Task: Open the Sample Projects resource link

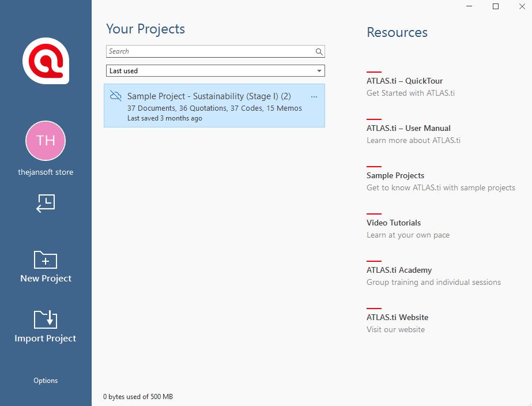Action: click(x=395, y=175)
